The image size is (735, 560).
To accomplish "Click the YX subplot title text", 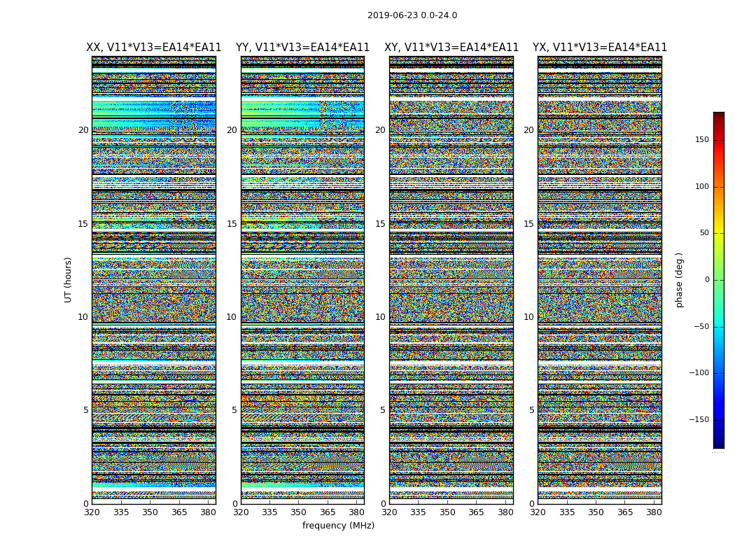I will (600, 48).
